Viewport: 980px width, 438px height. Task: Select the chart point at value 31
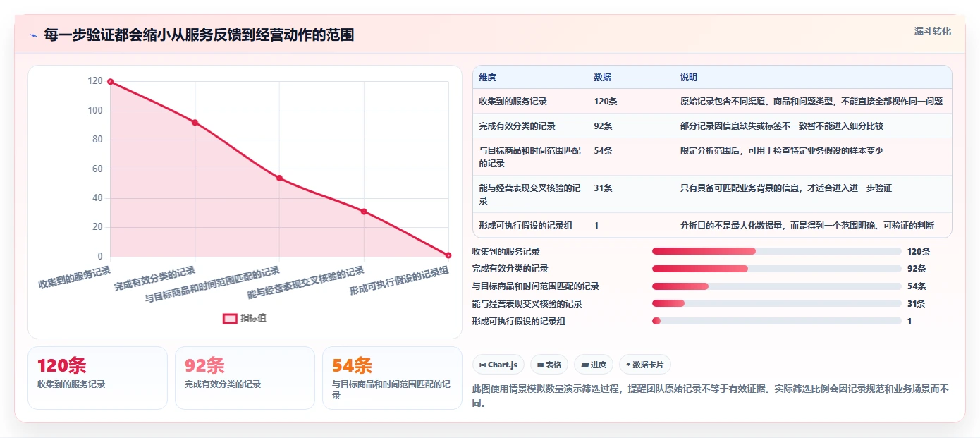tap(364, 212)
